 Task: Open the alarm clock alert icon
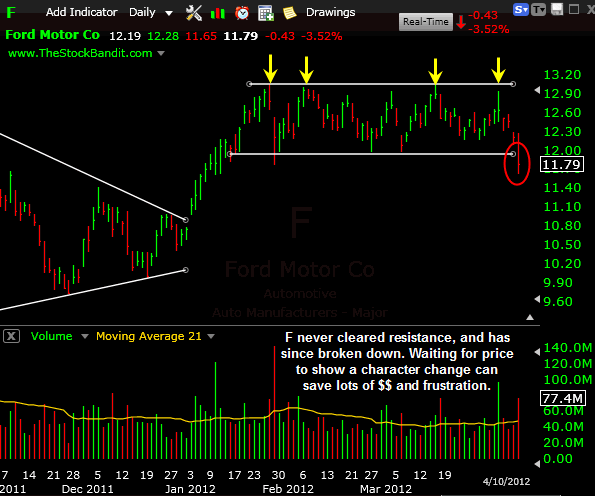pos(242,13)
